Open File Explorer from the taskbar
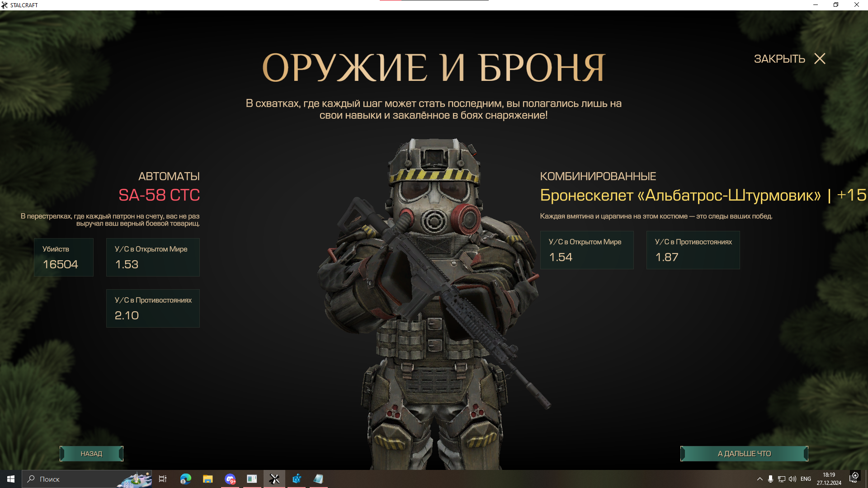868x488 pixels. [208, 479]
